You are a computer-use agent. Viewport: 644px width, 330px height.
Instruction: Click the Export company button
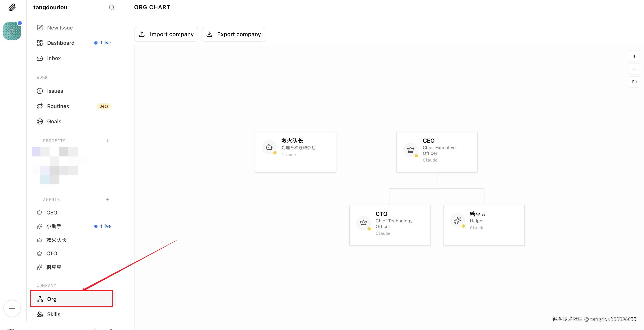[233, 34]
